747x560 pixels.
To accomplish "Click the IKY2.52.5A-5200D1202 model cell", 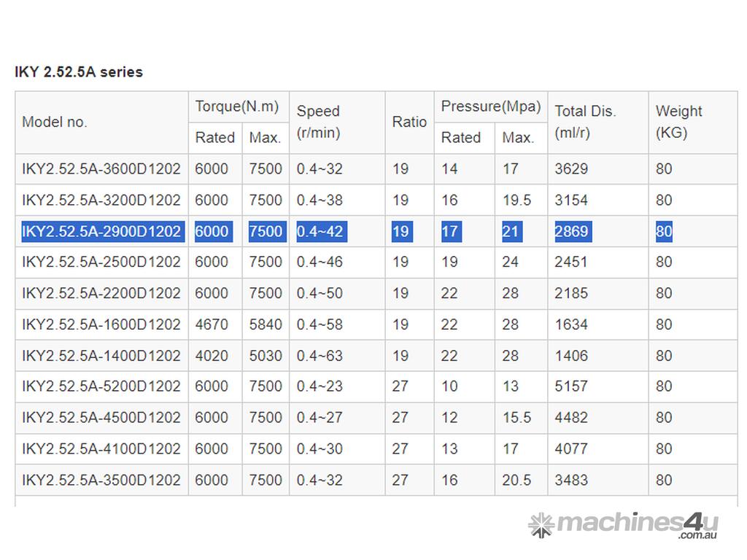I will pos(101,386).
